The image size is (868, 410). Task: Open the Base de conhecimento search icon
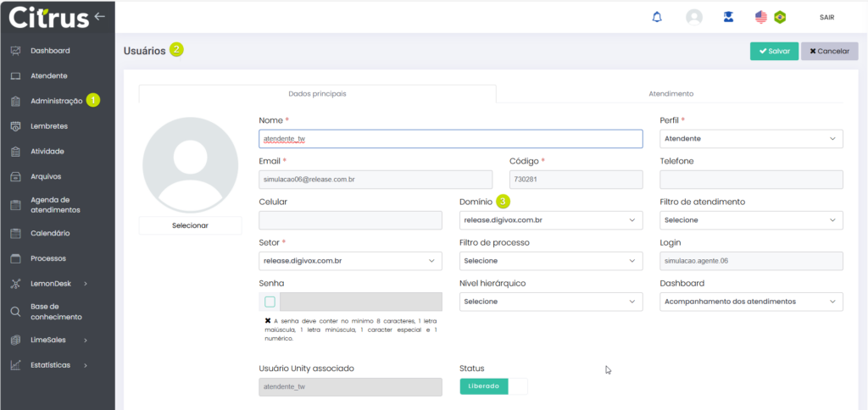click(x=15, y=312)
